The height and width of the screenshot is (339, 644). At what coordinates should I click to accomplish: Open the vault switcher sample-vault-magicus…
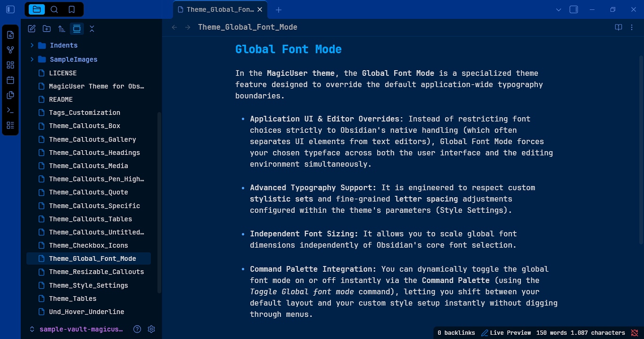(x=76, y=329)
